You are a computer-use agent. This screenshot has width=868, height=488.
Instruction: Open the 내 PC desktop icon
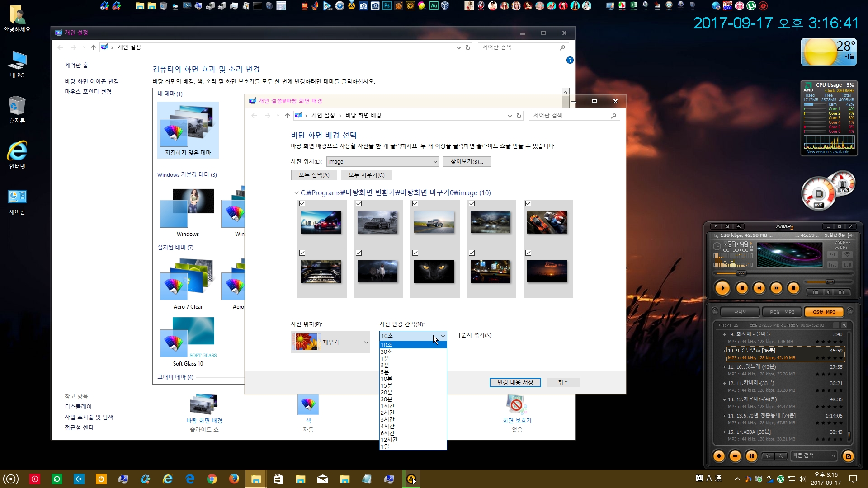[x=17, y=64]
